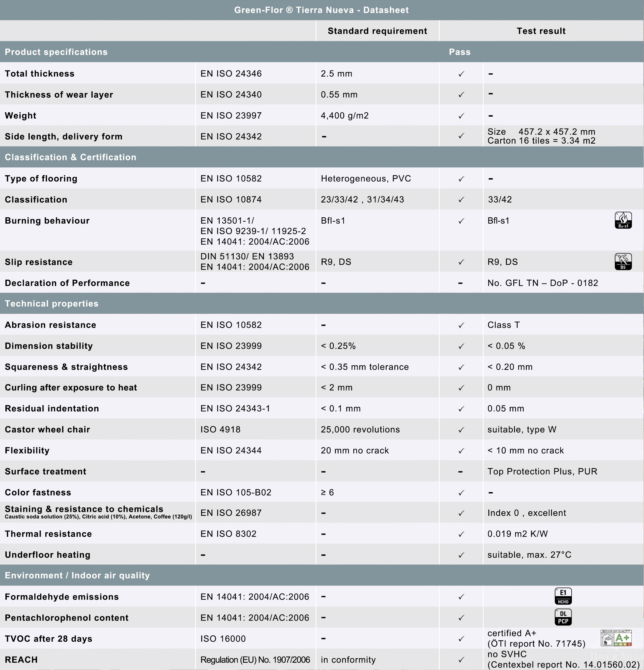The width and height of the screenshot is (644, 670).
Task: Select the EN ISO 24346 standard cell
Action: point(231,73)
